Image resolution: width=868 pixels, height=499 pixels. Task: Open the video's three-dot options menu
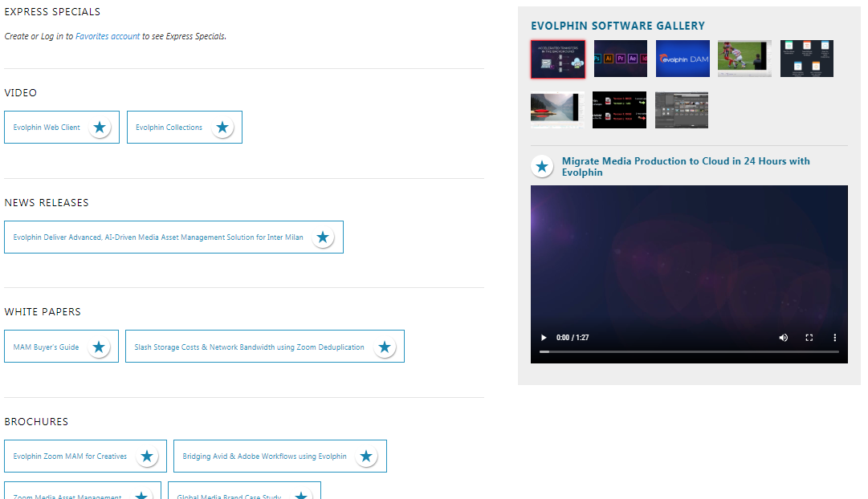click(x=834, y=338)
